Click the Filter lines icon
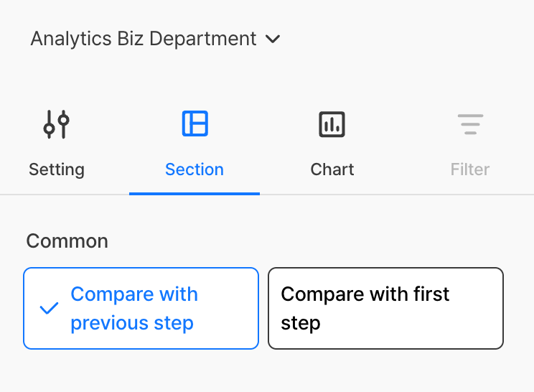The image size is (534, 392). point(470,124)
